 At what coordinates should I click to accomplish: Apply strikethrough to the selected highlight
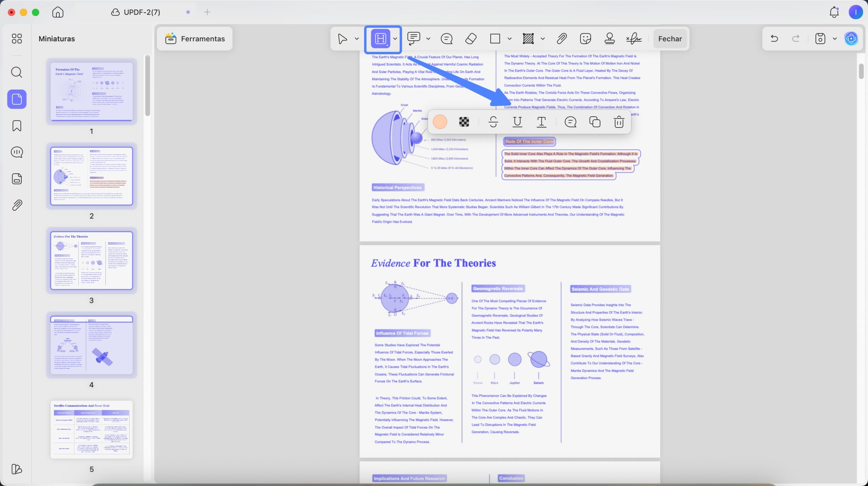point(493,122)
